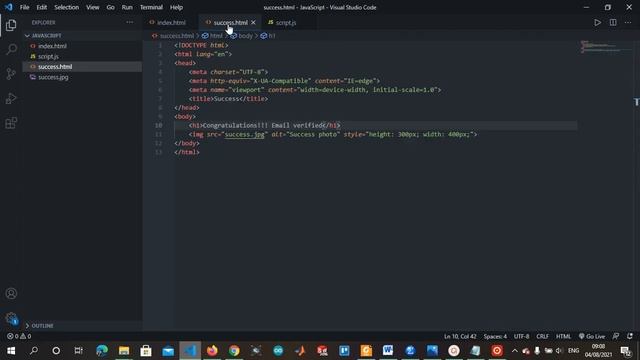Change language mode via HTML status item
The width and height of the screenshot is (640, 360).
pos(563,336)
